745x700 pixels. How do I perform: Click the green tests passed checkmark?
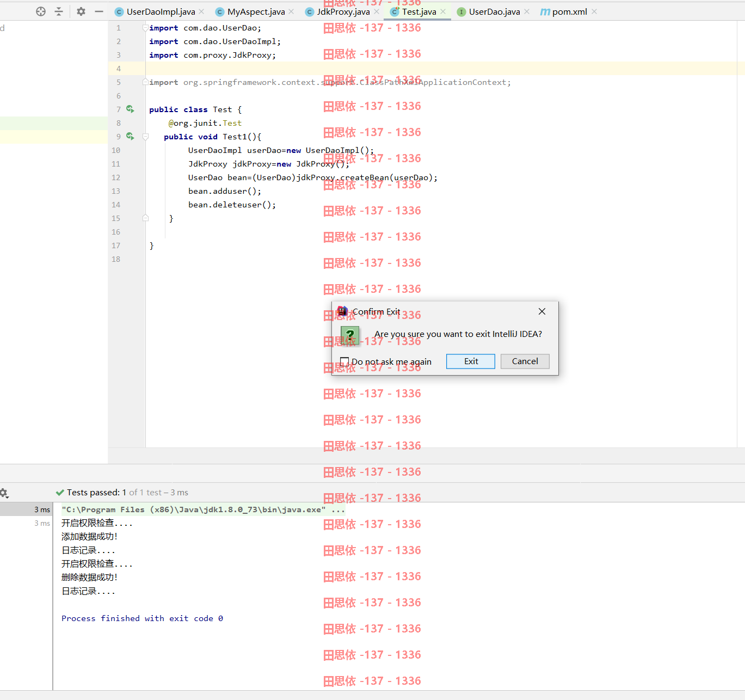click(60, 493)
